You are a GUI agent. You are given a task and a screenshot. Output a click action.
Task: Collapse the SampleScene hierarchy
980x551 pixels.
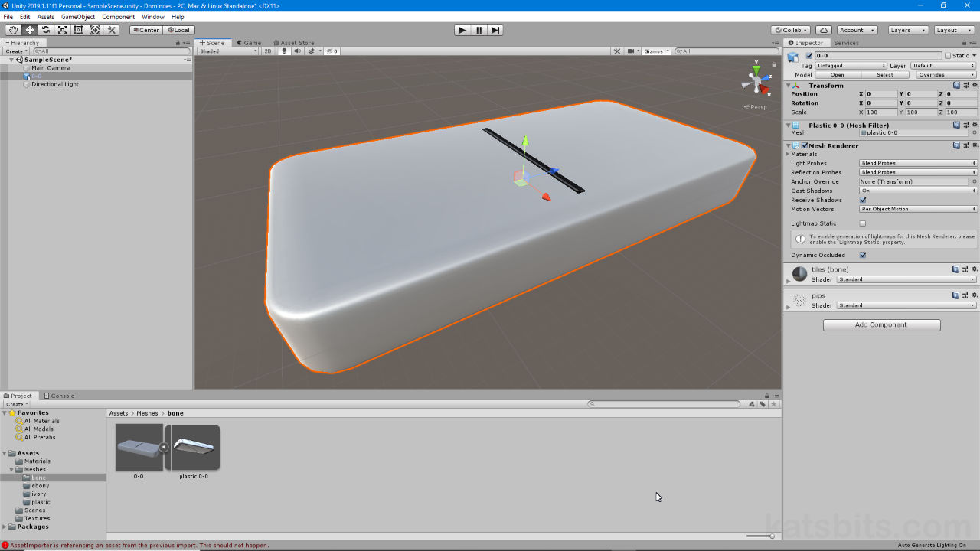click(x=11, y=60)
